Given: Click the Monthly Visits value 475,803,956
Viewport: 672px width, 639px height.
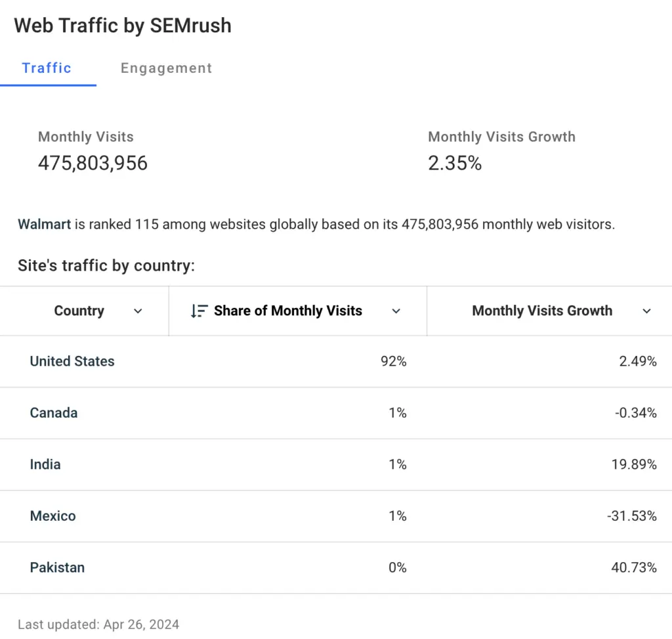Looking at the screenshot, I should coord(93,164).
